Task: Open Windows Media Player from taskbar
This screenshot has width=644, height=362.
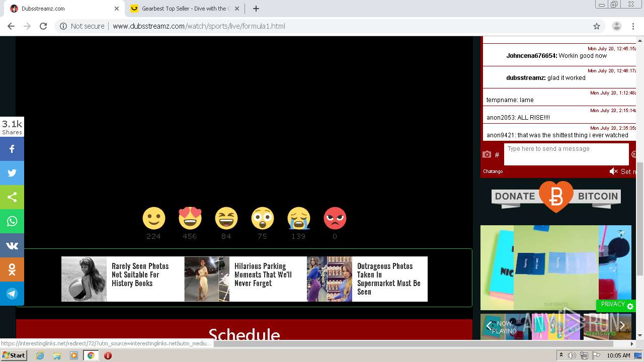Action: coord(74,355)
